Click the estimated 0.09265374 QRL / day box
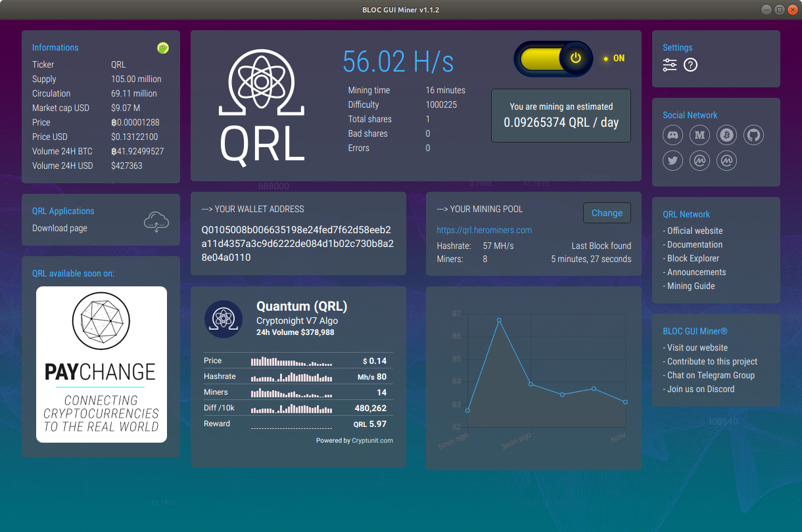 tap(561, 116)
